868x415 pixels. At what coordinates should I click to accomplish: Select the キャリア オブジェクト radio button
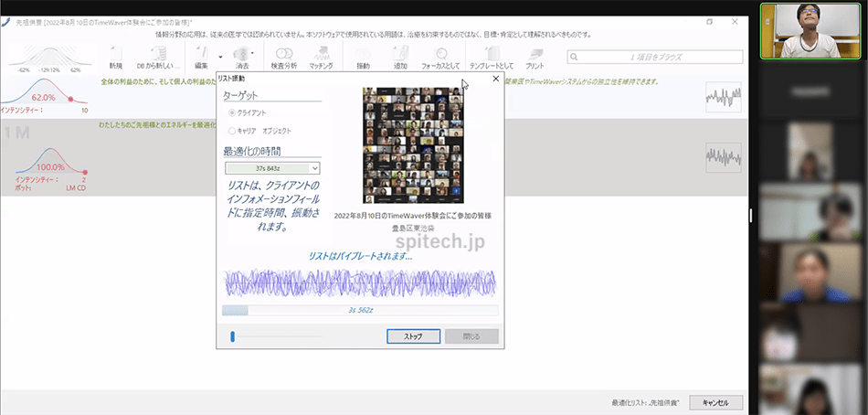coord(232,132)
